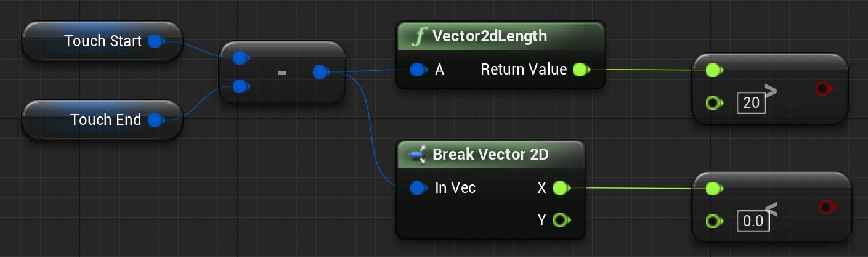868x257 pixels.
Task: Click the subtract node's output pin
Action: [x=319, y=72]
